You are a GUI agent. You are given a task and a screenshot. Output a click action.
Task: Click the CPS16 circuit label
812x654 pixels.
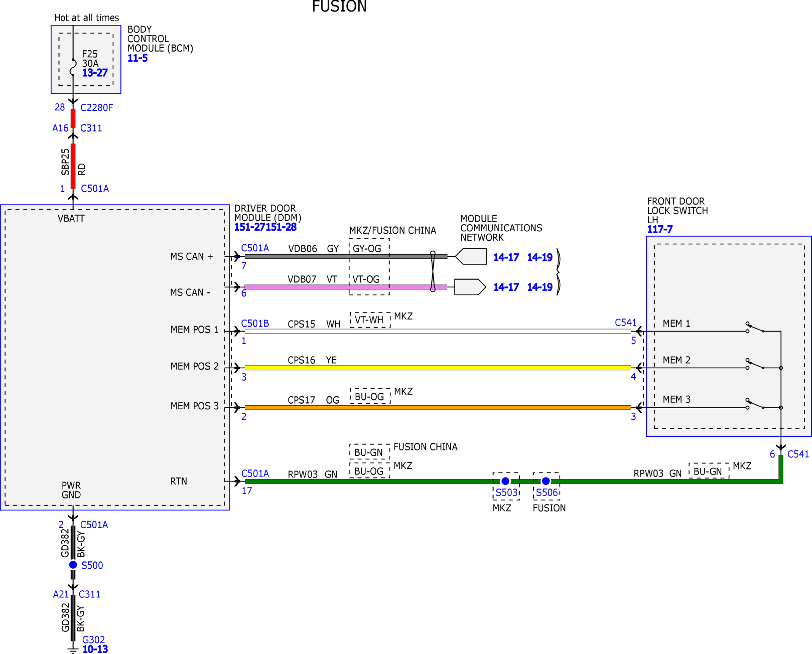(x=301, y=360)
